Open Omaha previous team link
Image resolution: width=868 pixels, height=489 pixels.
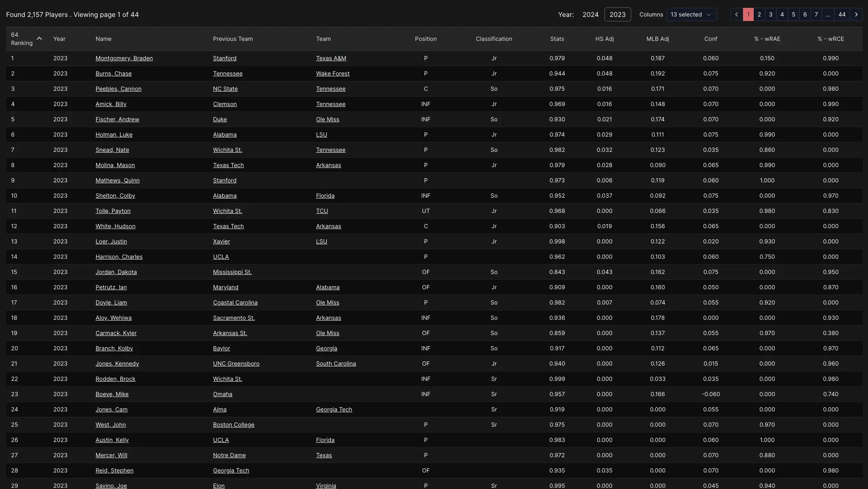coord(223,394)
